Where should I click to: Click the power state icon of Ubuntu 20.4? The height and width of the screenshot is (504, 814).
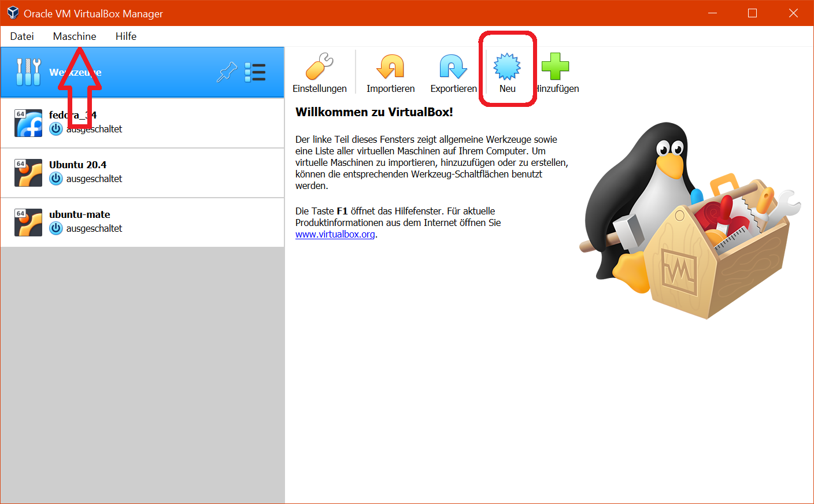click(56, 179)
